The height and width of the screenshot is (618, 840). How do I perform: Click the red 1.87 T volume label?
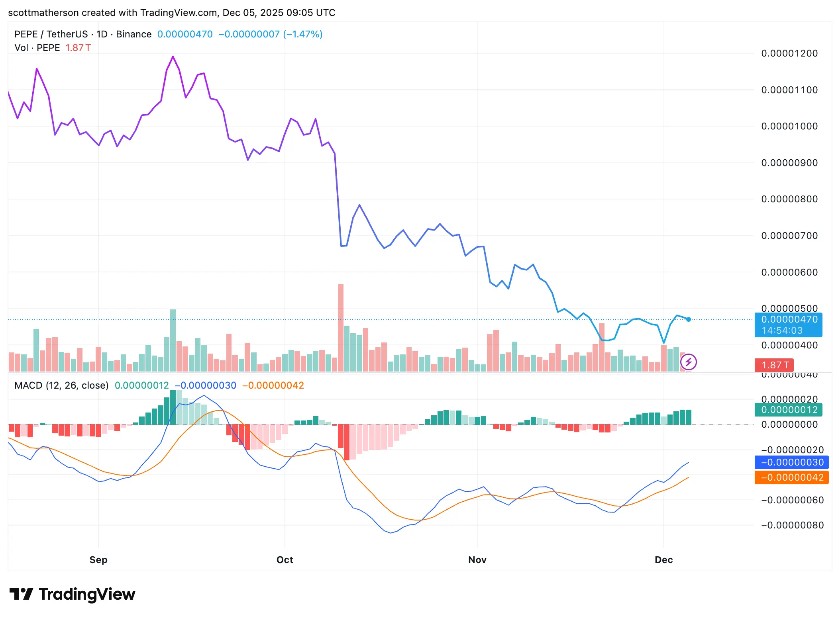click(x=774, y=365)
